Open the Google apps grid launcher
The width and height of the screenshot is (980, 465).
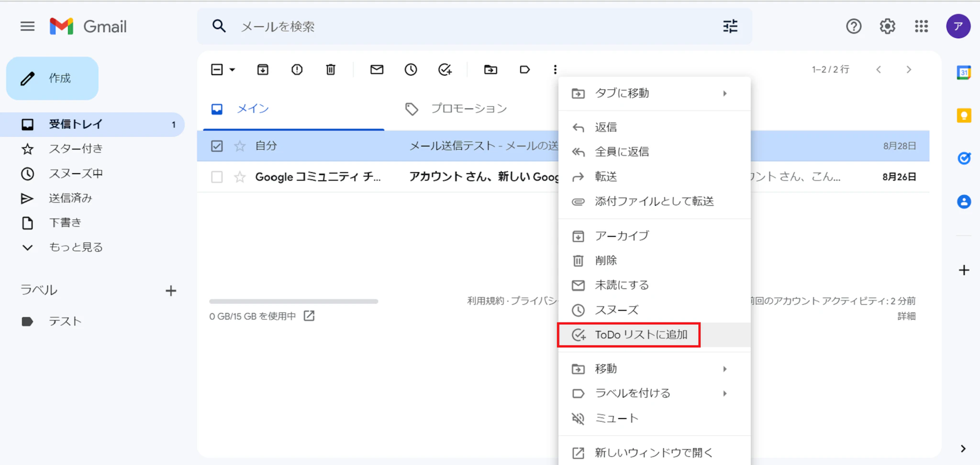(x=921, y=26)
